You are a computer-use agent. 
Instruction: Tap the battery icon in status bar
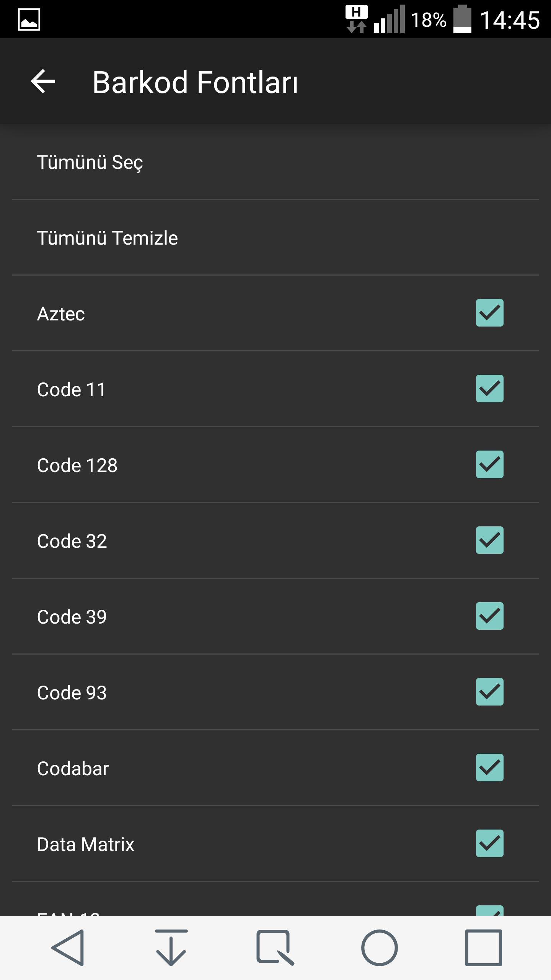click(x=462, y=19)
